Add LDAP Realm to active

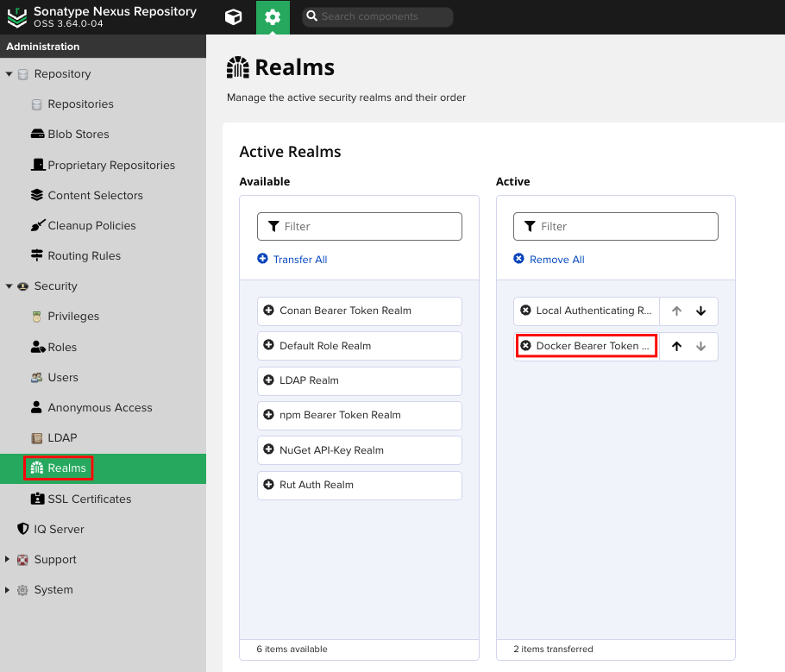coord(360,380)
